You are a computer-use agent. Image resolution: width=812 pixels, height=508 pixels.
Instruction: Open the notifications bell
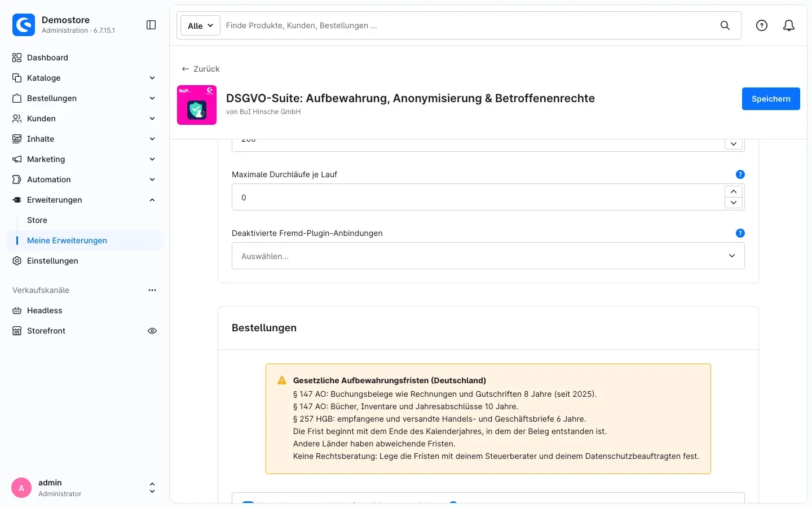coord(789,25)
